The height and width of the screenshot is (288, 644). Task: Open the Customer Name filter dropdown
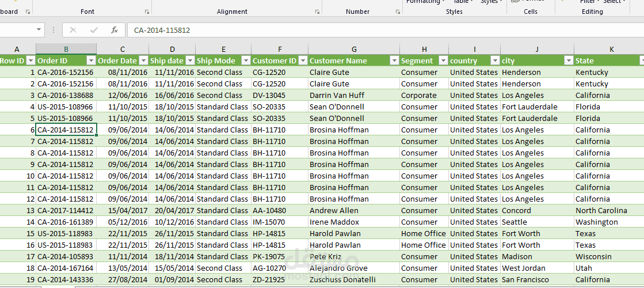(394, 61)
